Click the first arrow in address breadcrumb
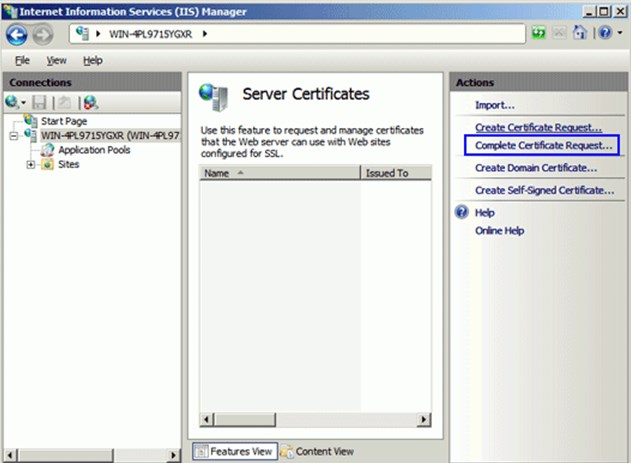 click(x=98, y=34)
